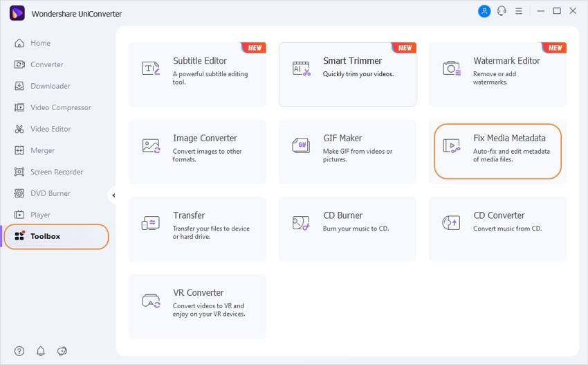
Task: Click the help question mark icon
Action: coord(19,350)
